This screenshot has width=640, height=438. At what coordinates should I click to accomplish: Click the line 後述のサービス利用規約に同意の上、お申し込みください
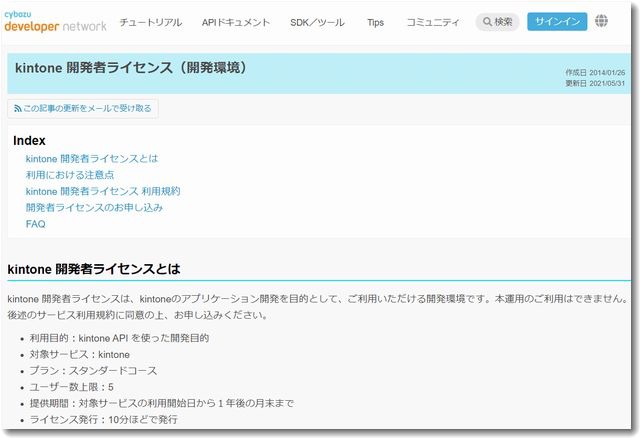click(x=138, y=315)
